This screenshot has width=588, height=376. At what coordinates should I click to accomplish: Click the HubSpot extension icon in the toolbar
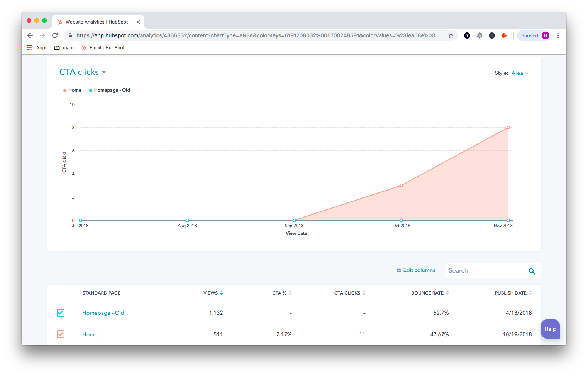504,35
